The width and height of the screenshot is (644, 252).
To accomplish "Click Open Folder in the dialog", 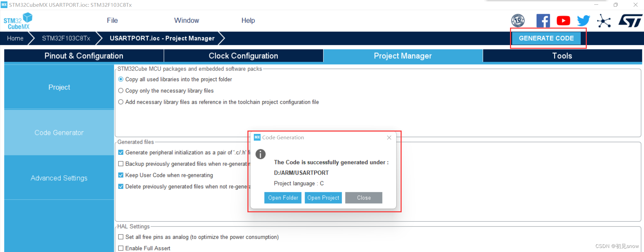I will 283,198.
